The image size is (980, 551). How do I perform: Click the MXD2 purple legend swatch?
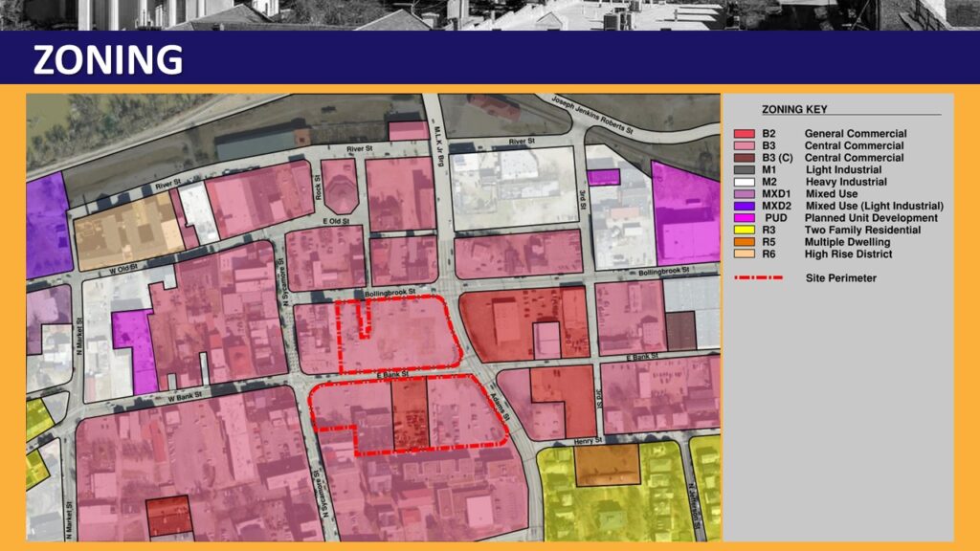[x=744, y=207]
